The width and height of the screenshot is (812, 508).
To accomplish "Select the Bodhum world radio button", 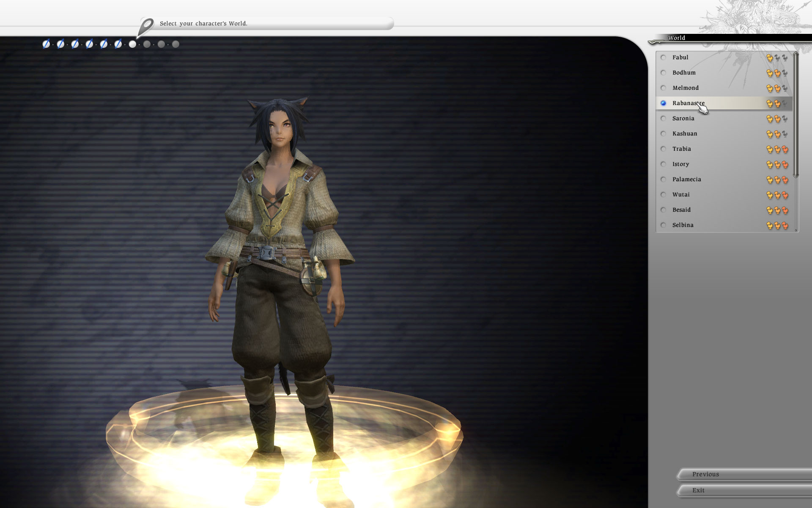I will [x=663, y=73].
